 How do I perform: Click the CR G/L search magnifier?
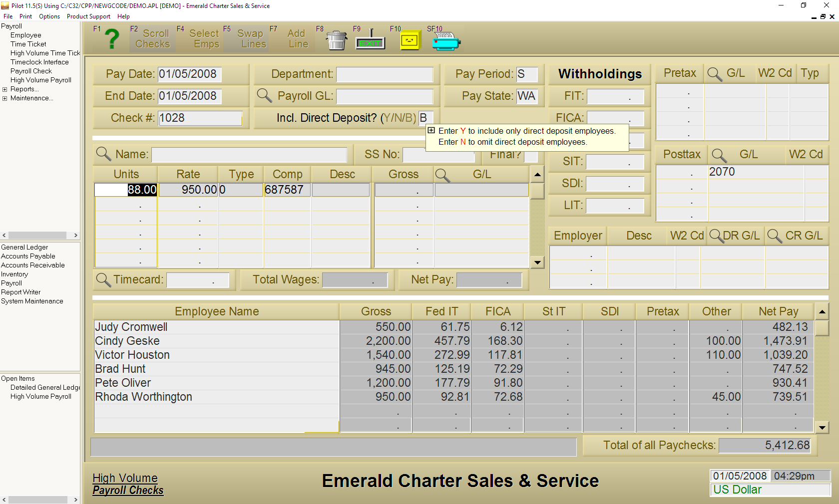pos(775,236)
